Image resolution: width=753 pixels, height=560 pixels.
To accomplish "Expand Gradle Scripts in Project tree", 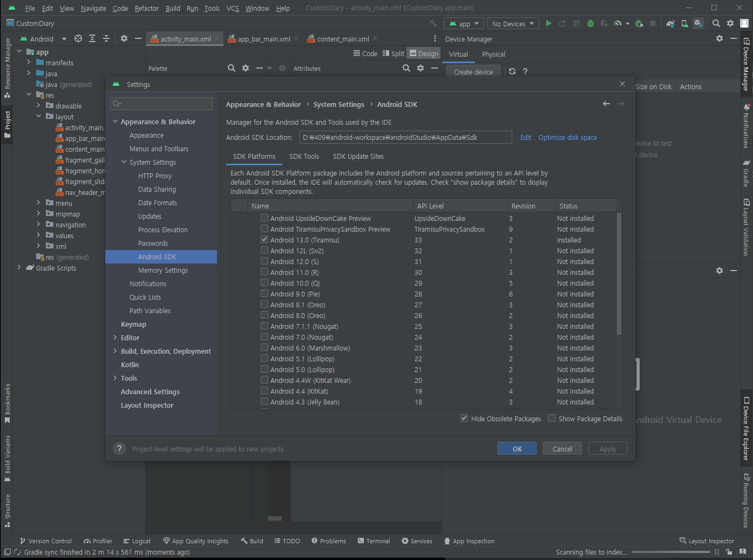I will point(19,268).
